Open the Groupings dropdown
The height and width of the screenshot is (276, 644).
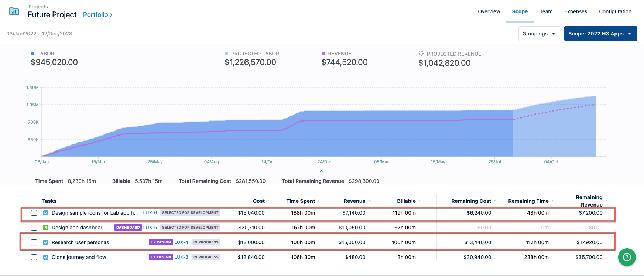pos(539,34)
